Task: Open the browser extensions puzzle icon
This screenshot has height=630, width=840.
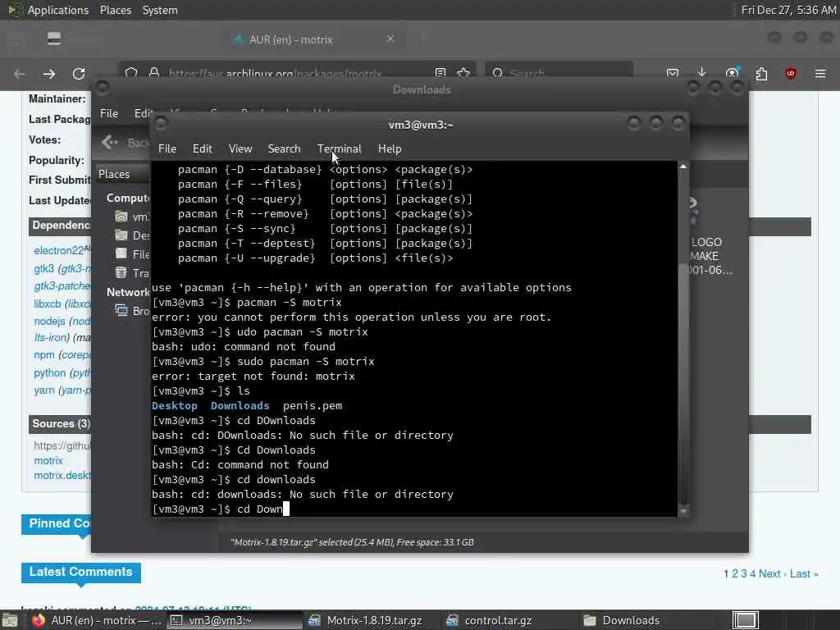Action: pos(761,73)
